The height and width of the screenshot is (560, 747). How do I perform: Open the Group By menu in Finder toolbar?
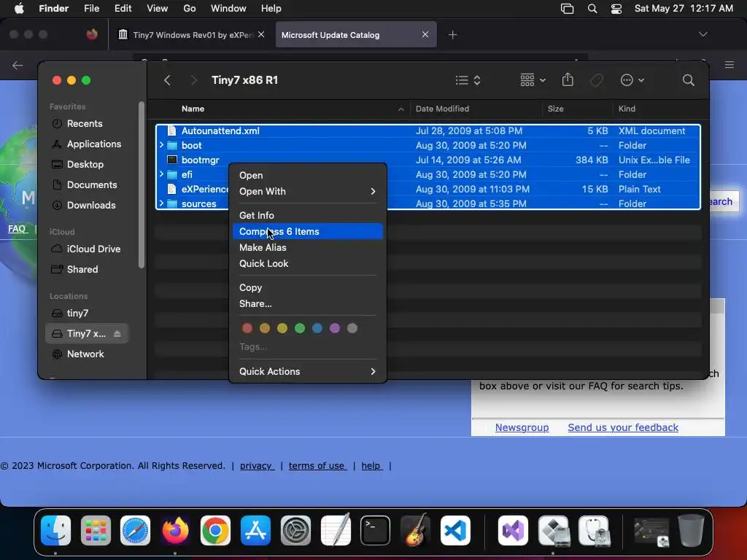click(x=533, y=80)
